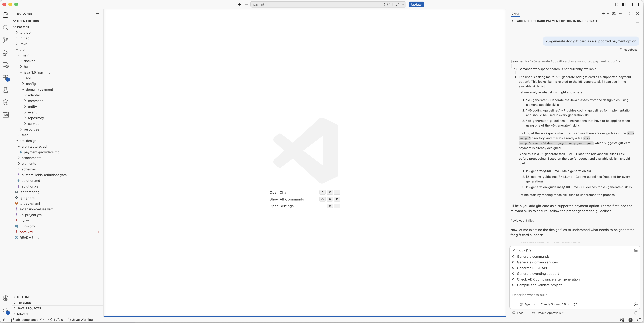Screen dimensions: 644x323
Task: Open remote window indicator in status bar
Action: [x=4, y=320]
